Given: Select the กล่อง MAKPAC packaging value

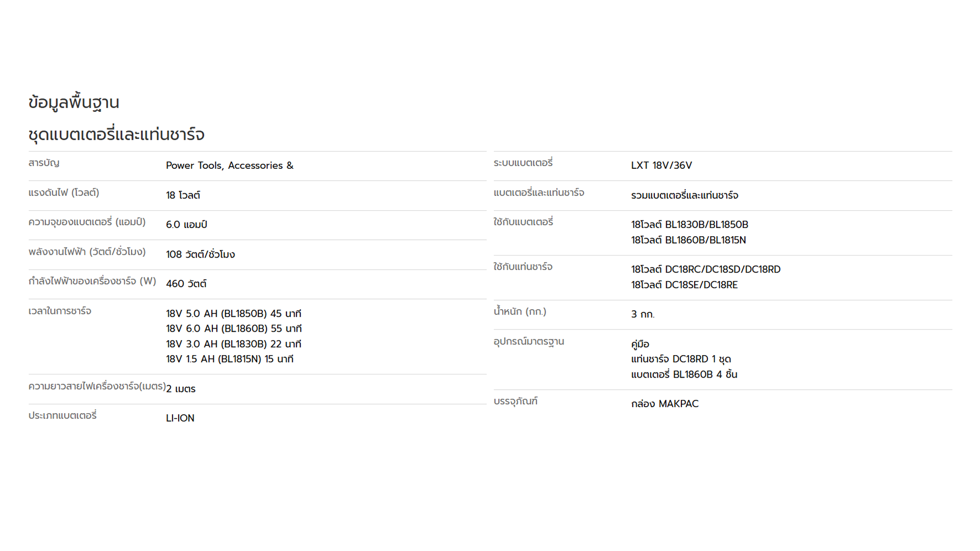Looking at the screenshot, I should click(665, 404).
